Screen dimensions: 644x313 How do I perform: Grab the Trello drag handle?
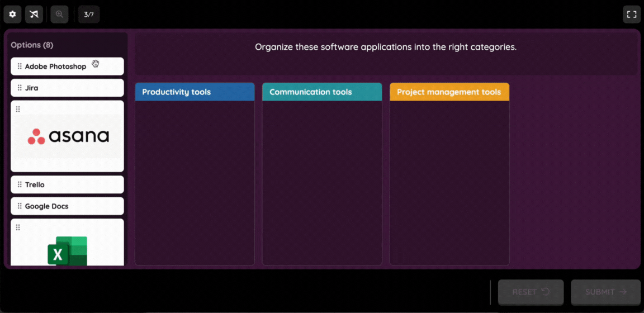20,184
